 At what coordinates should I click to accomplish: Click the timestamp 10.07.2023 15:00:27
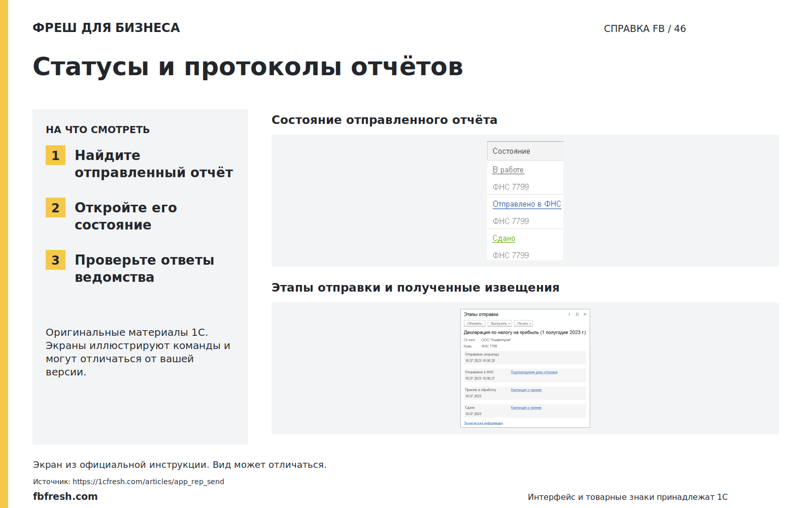(x=480, y=378)
